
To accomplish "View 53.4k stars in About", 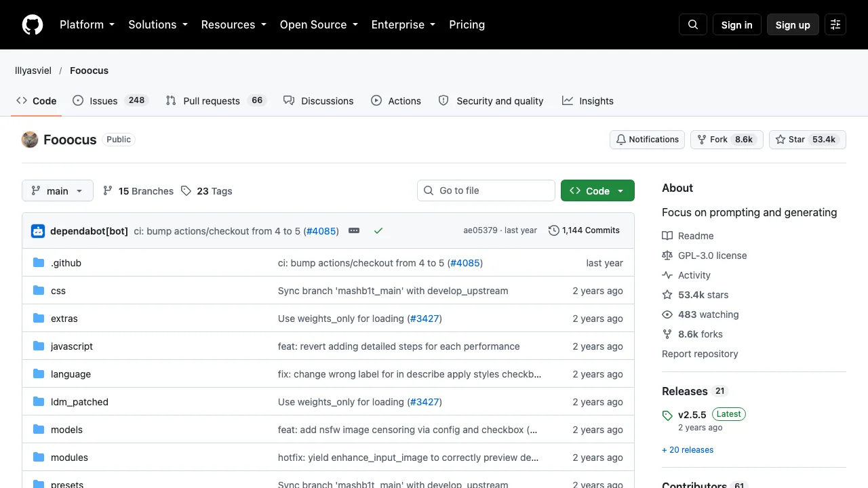I will (x=695, y=295).
